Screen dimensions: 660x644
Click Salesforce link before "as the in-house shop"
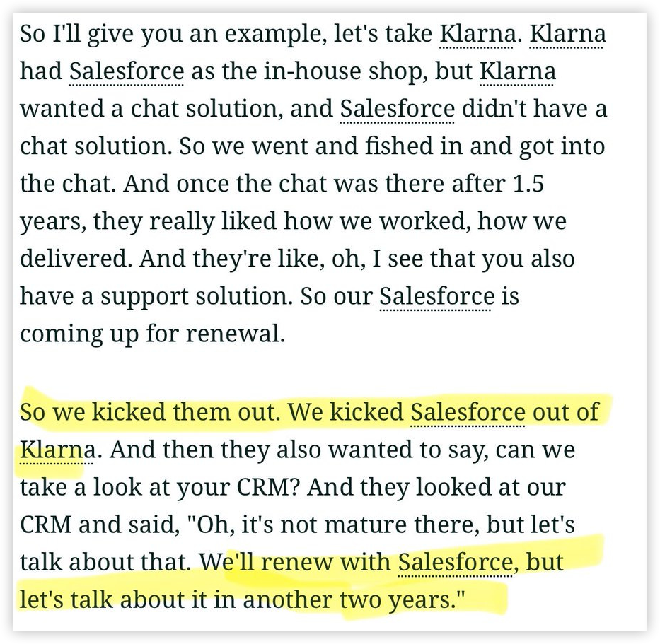[127, 71]
